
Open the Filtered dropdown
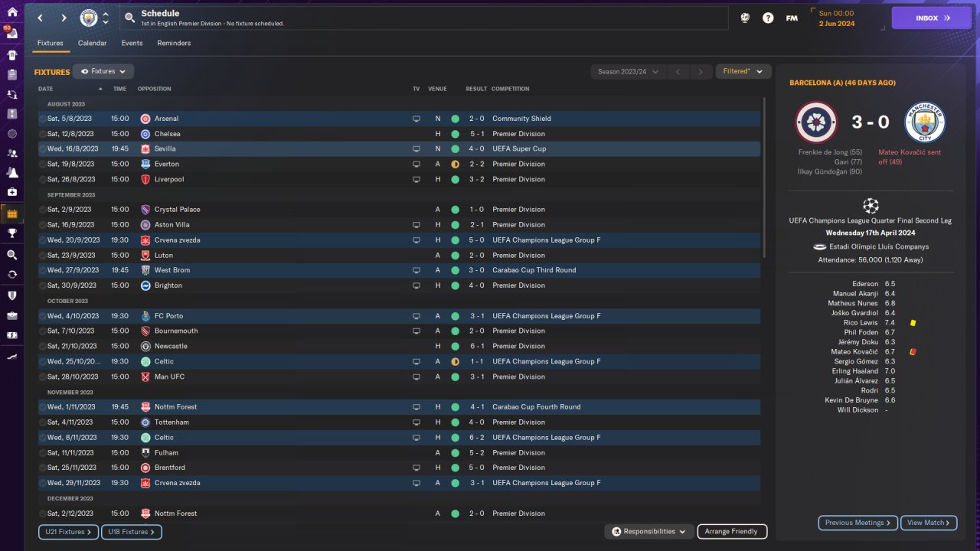743,71
